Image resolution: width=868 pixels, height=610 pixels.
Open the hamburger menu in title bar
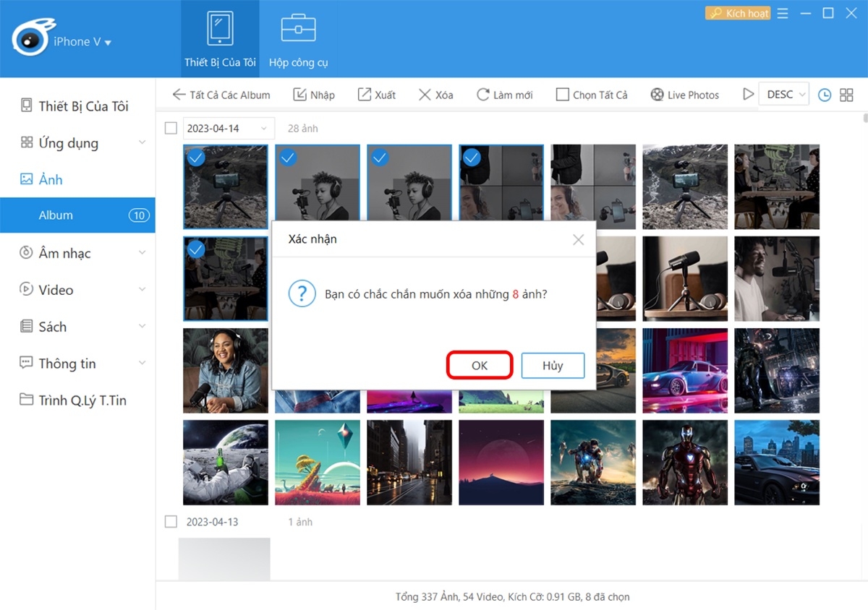[783, 14]
